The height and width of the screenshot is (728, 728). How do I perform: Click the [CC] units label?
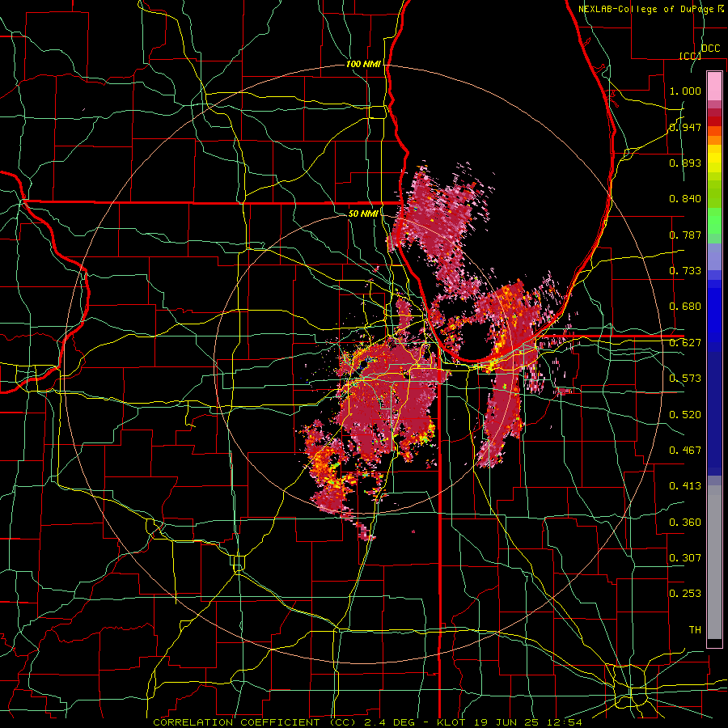690,56
